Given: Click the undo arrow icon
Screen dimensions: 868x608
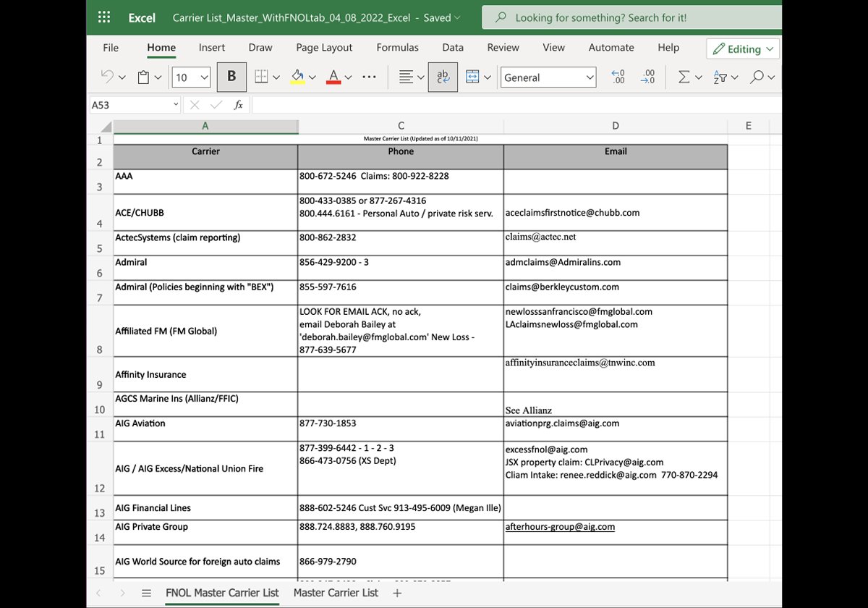Looking at the screenshot, I should coord(107,77).
